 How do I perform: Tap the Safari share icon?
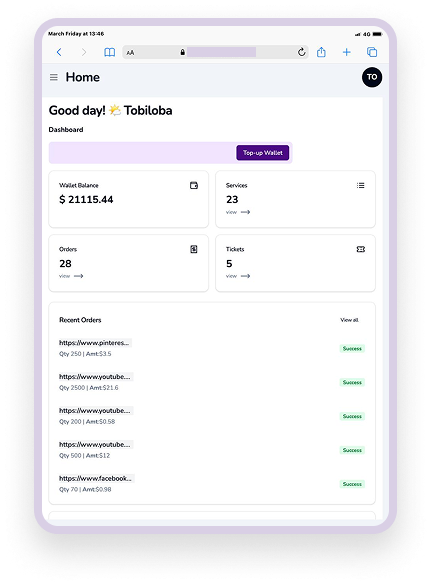pyautogui.click(x=321, y=52)
